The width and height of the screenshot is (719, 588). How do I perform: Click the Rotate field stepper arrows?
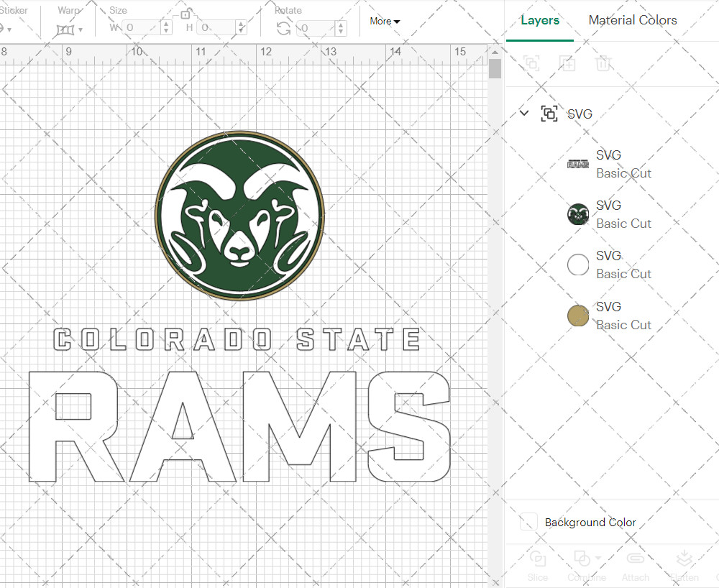pos(340,29)
